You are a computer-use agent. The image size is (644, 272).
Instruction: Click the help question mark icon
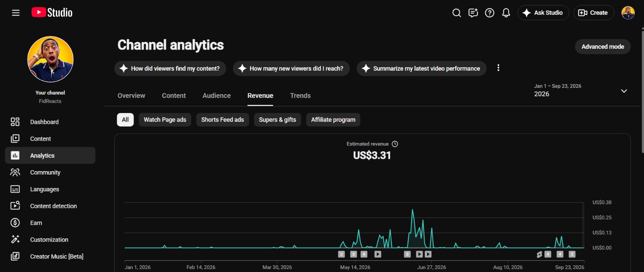(489, 13)
